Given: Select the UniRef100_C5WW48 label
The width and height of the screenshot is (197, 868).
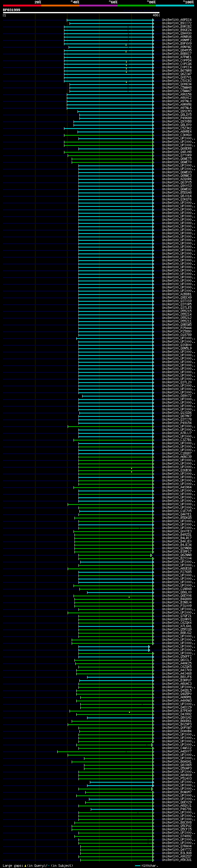Looking at the screenshot, I should (177, 88).
